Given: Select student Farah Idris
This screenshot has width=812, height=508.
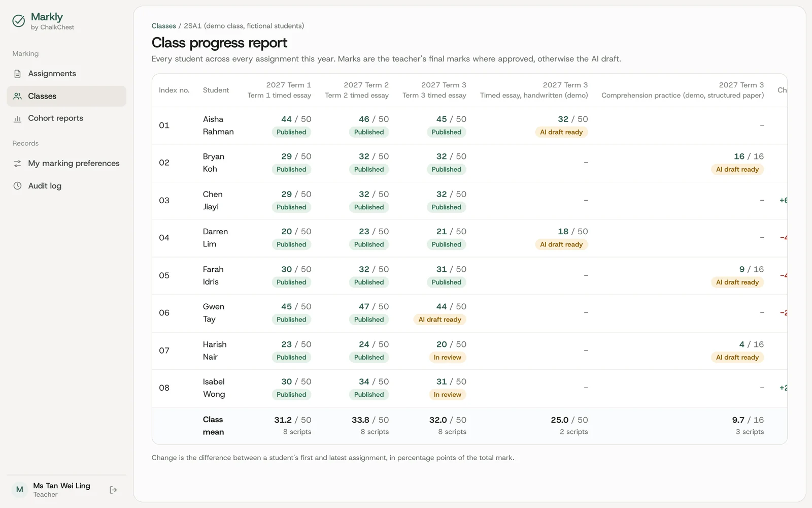Looking at the screenshot, I should click(x=213, y=275).
